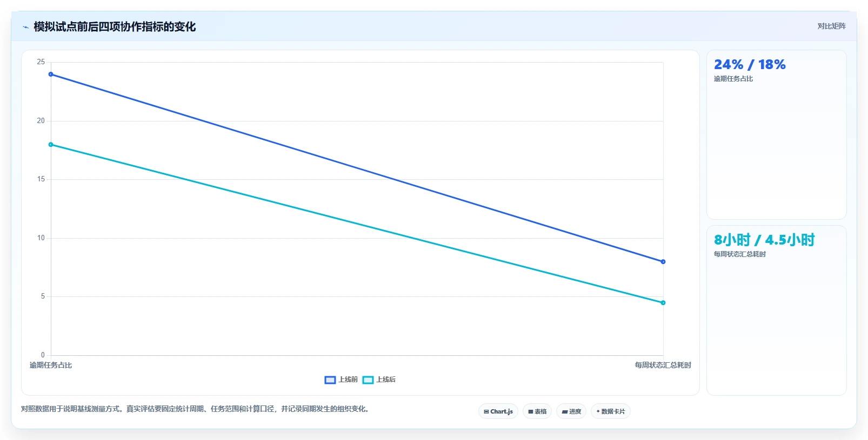Select the 数据卡片 chip
868x440 pixels.
coord(611,411)
